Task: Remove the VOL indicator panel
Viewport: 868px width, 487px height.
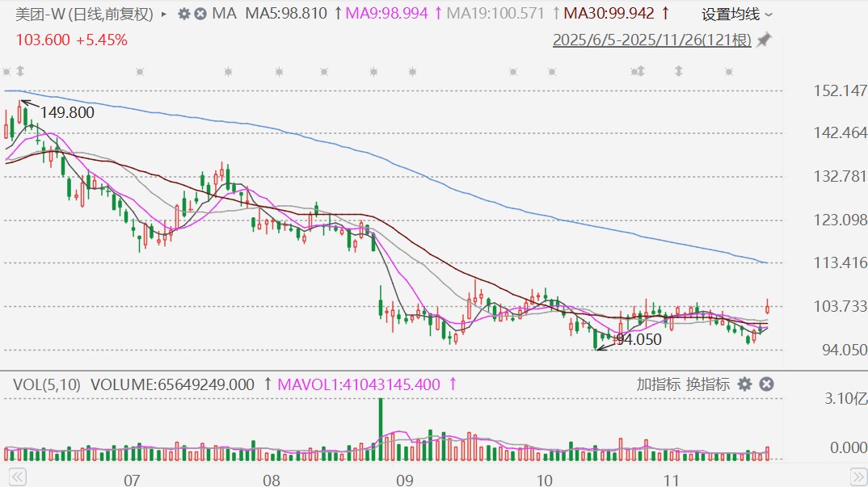Action: [x=766, y=384]
